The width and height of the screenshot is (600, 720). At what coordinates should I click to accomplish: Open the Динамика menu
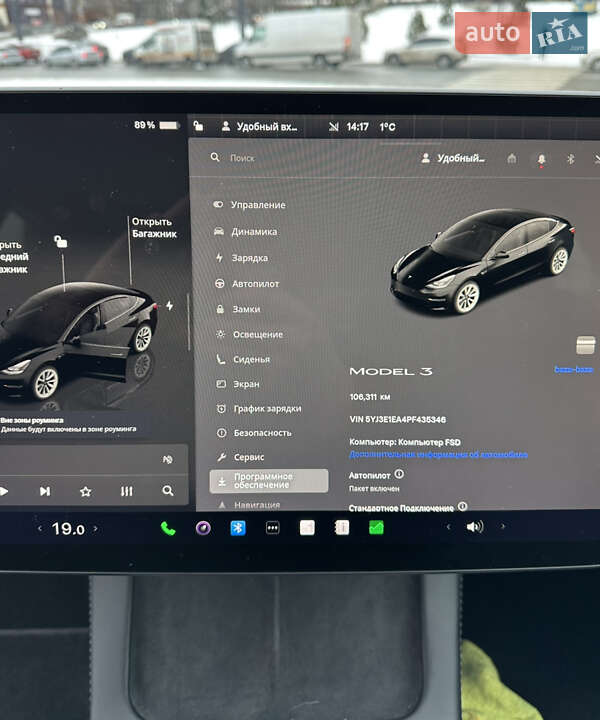click(x=245, y=231)
